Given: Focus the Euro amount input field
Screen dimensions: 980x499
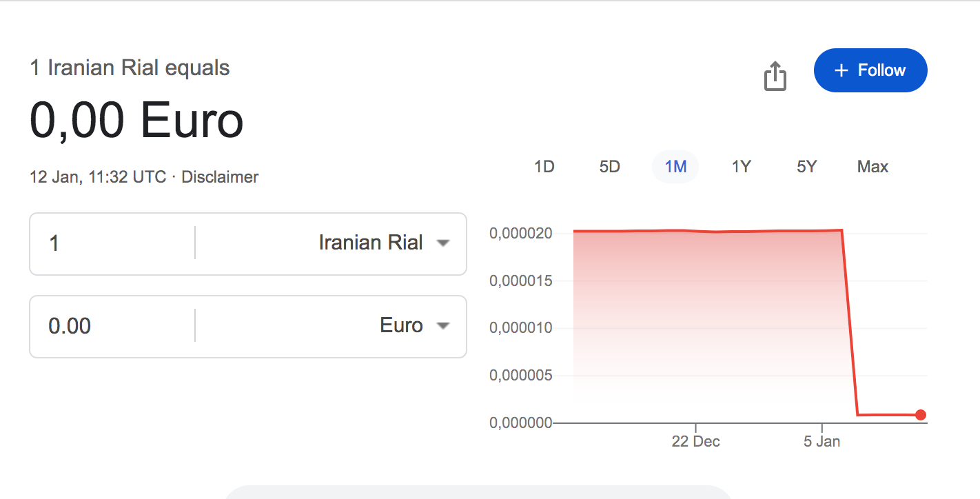Looking at the screenshot, I should pyautogui.click(x=110, y=326).
